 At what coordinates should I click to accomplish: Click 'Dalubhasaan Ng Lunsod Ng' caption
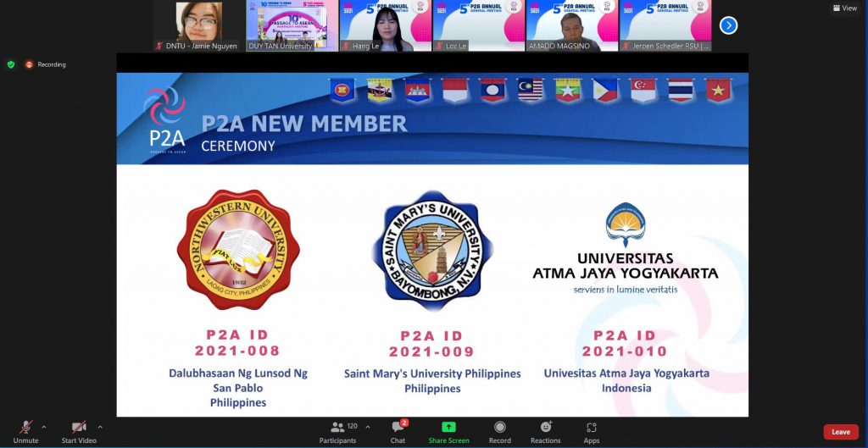(x=238, y=373)
